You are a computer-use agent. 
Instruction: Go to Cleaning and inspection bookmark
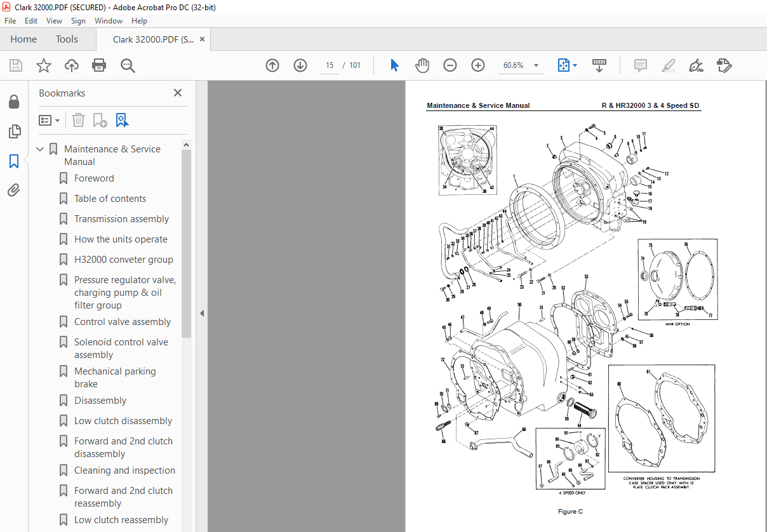[124, 470]
